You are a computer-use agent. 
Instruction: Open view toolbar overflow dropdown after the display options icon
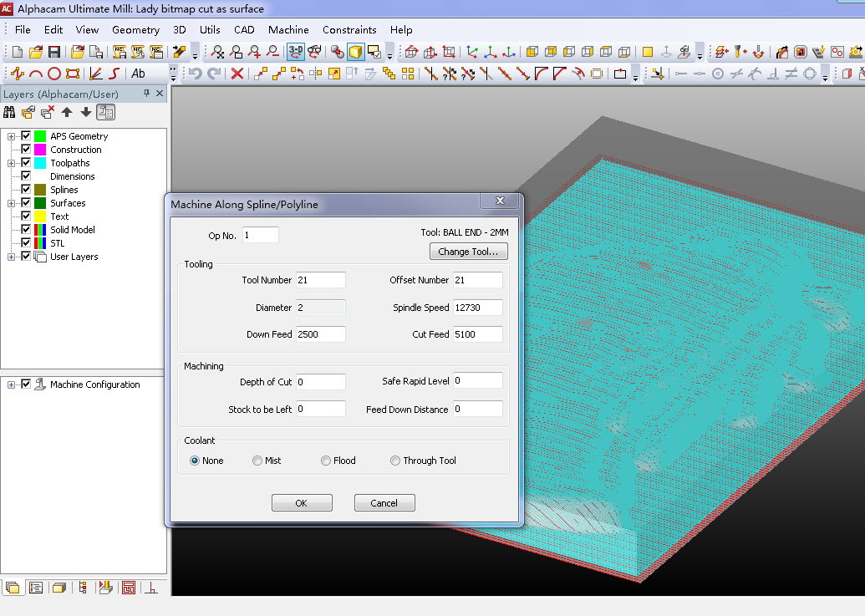389,53
